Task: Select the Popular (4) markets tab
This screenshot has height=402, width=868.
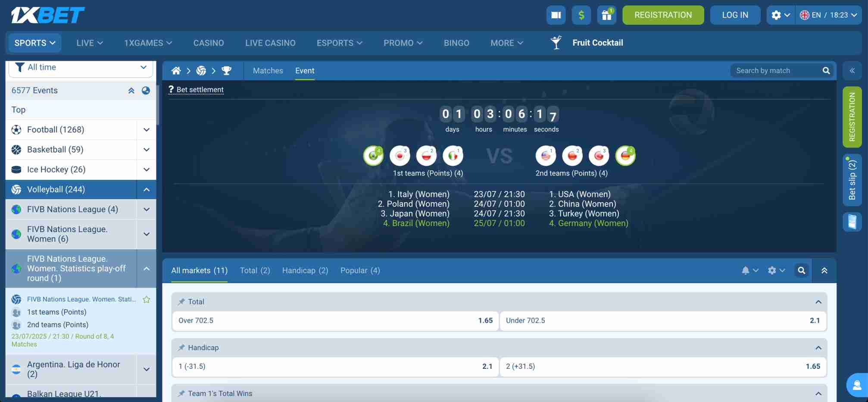Action: point(360,270)
